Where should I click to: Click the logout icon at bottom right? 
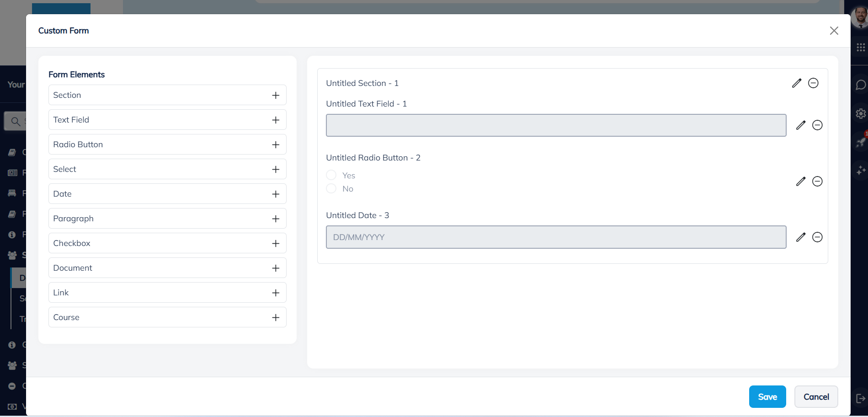[861, 399]
